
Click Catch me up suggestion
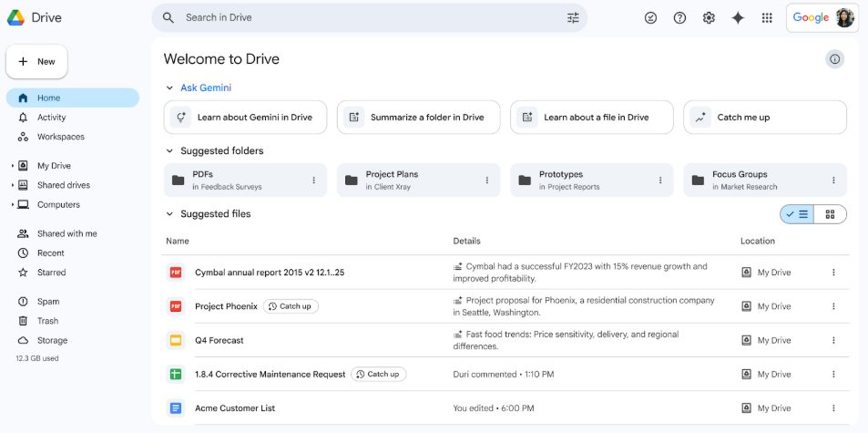[765, 118]
